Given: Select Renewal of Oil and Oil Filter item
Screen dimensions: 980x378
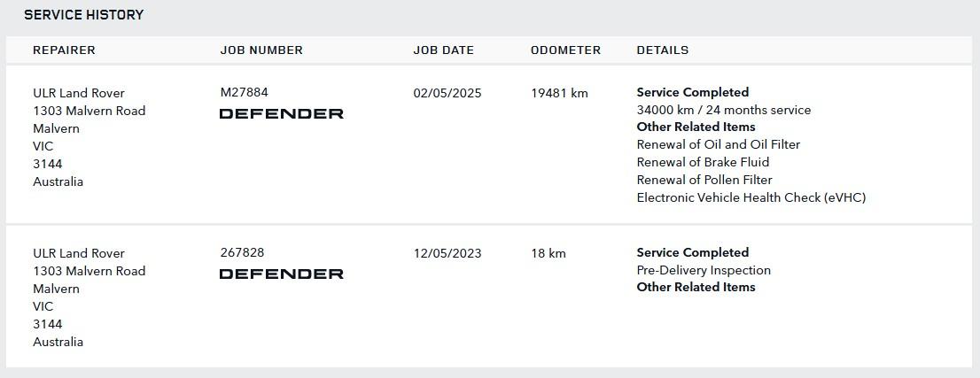Looking at the screenshot, I should coord(718,144).
